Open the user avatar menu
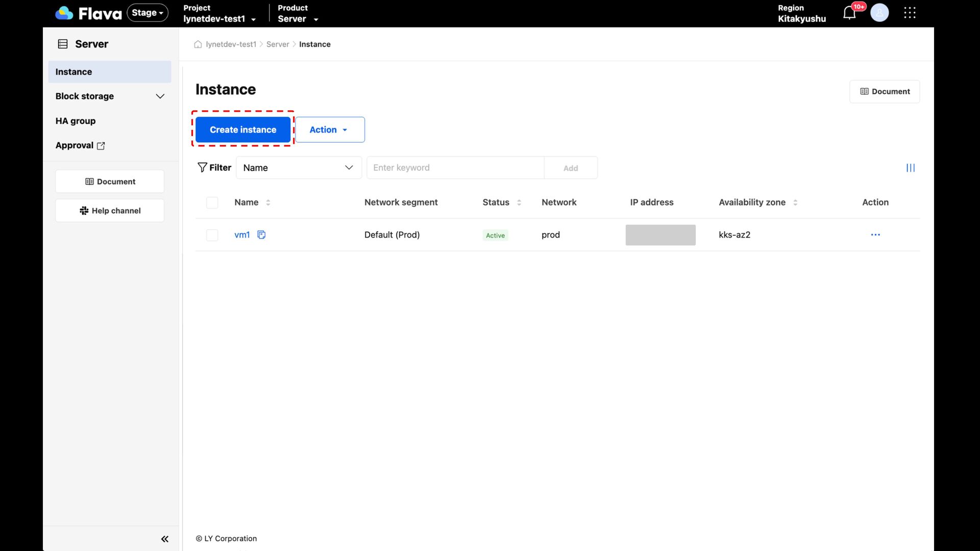This screenshot has width=980, height=551. [x=879, y=13]
